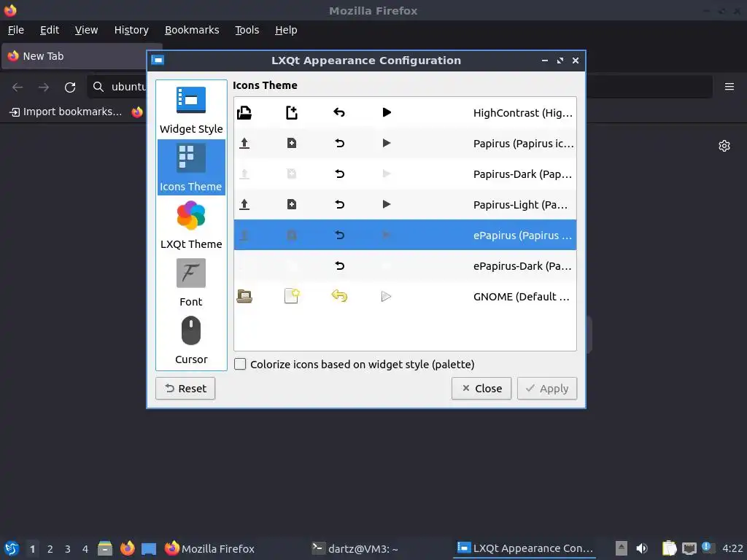
Task: Click the Papirus row upload preview icon
Action: (x=244, y=144)
